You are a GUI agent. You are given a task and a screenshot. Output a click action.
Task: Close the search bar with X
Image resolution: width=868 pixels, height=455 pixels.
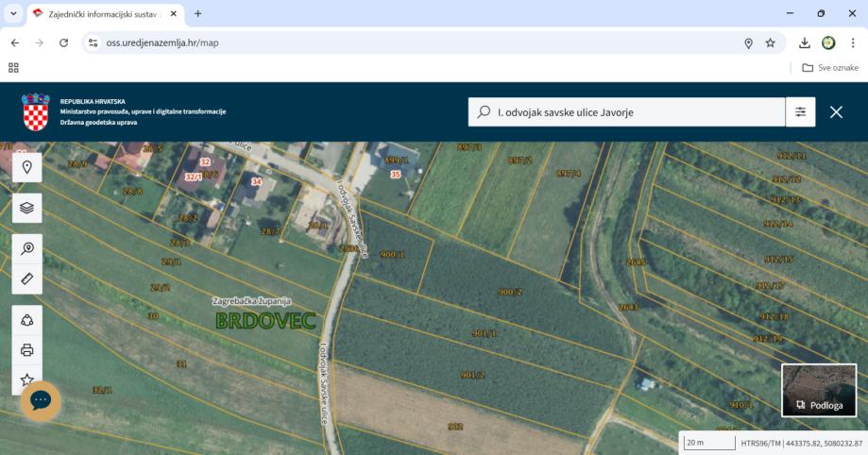tap(836, 112)
